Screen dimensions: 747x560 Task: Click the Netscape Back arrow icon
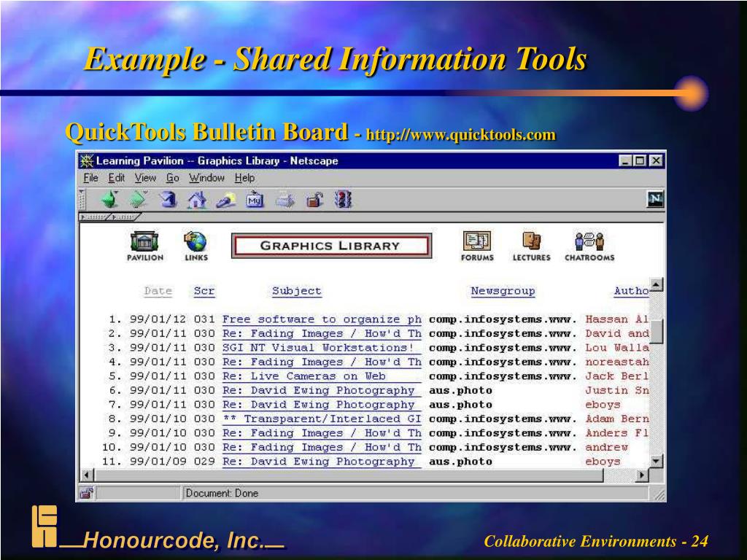tap(110, 199)
